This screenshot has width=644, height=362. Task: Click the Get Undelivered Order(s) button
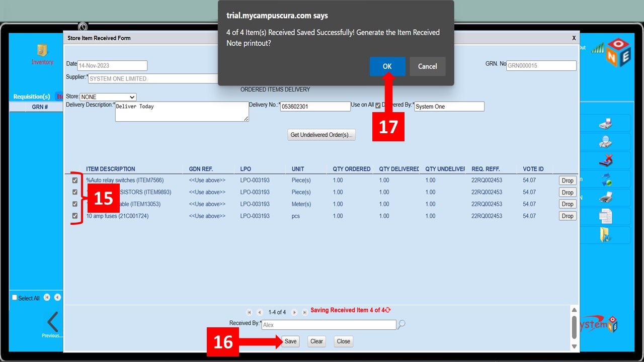click(x=321, y=135)
